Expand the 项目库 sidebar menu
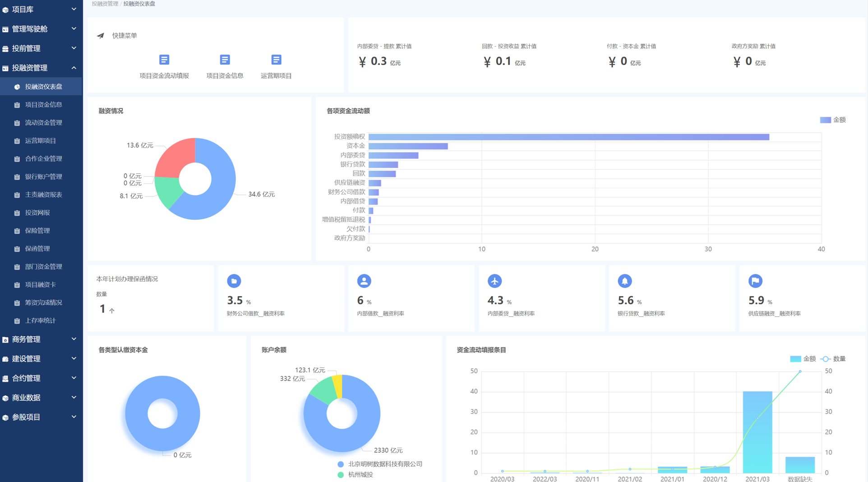This screenshot has width=868, height=482. [x=41, y=9]
